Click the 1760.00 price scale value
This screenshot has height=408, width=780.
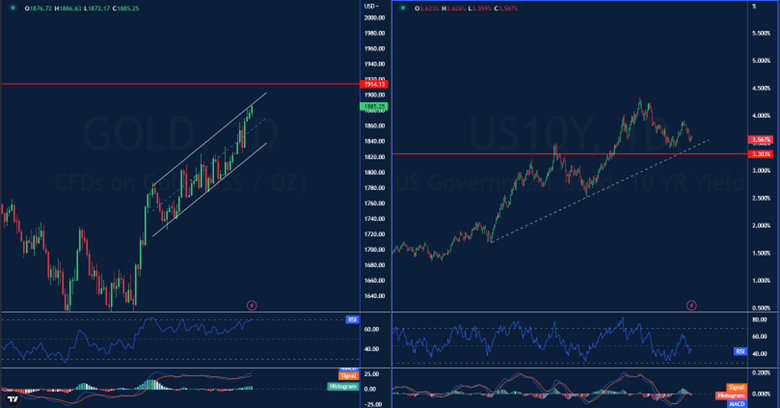coord(375,204)
